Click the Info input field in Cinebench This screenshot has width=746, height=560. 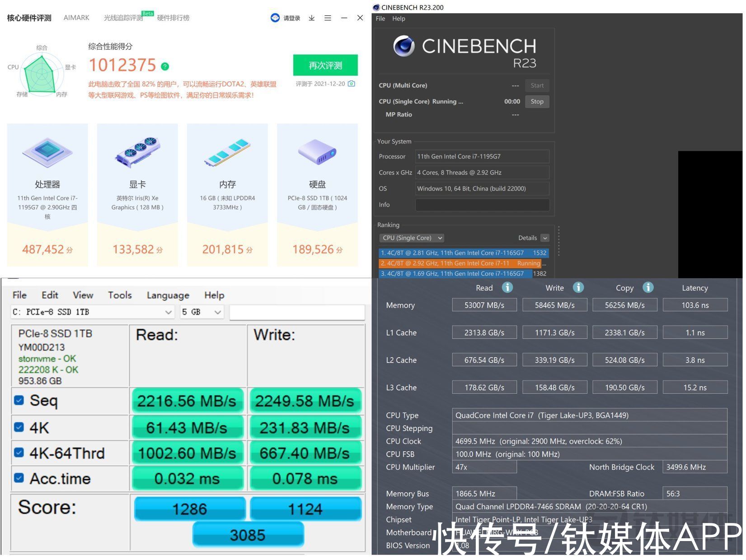pyautogui.click(x=482, y=205)
